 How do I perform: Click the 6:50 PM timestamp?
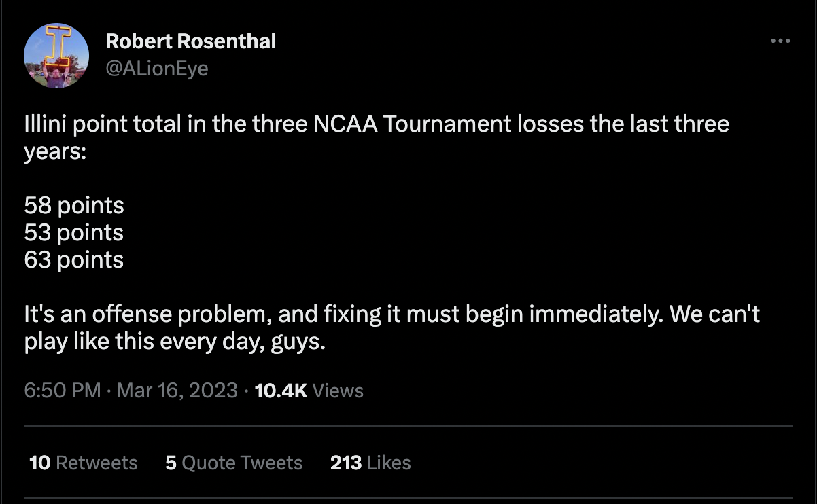pyautogui.click(x=62, y=391)
